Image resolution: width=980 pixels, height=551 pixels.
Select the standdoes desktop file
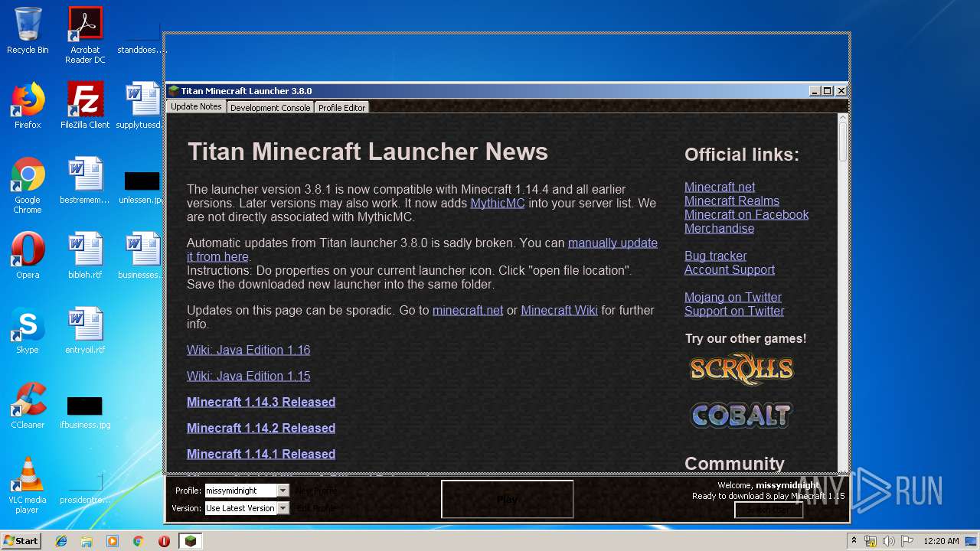click(142, 35)
